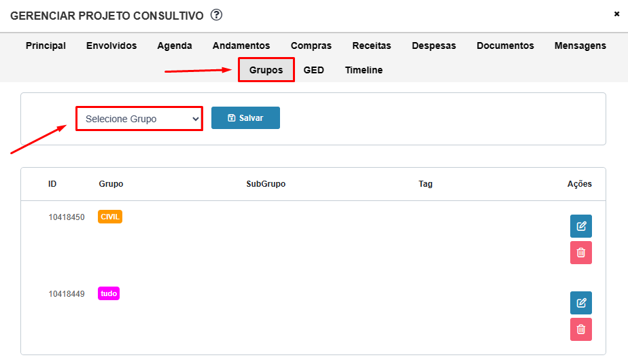The width and height of the screenshot is (628, 364).
Task: Select the Documentos tab
Action: [x=505, y=45]
